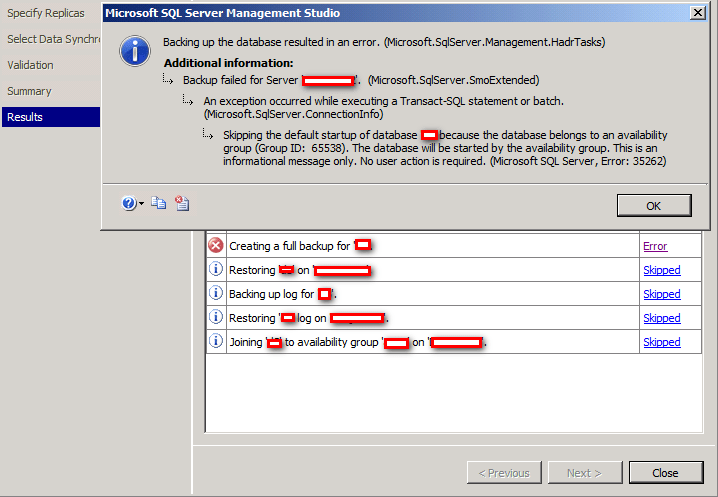Click 'An exception occurred while executing' line
Screen dimensions: 718x497
coord(384,107)
